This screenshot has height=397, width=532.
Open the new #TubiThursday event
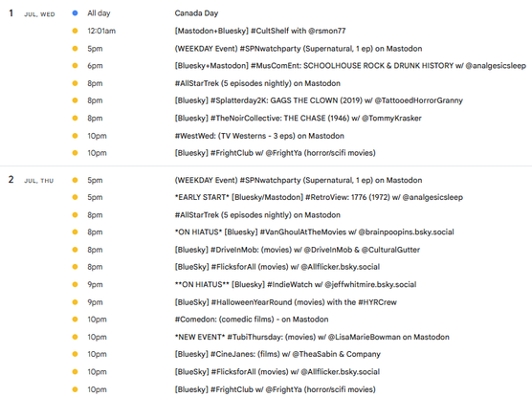312,337
